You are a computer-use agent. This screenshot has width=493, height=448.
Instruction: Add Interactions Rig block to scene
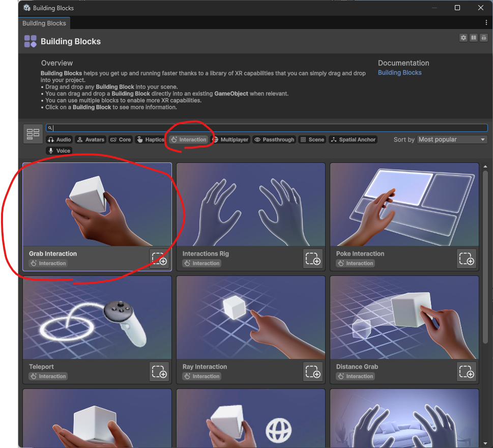313,259
